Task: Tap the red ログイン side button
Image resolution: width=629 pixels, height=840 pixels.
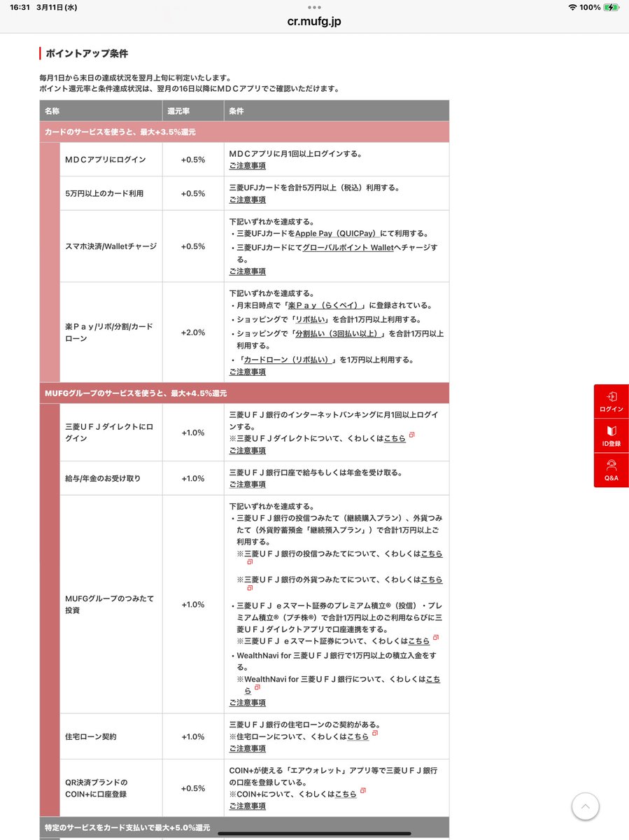Action: pyautogui.click(x=612, y=402)
